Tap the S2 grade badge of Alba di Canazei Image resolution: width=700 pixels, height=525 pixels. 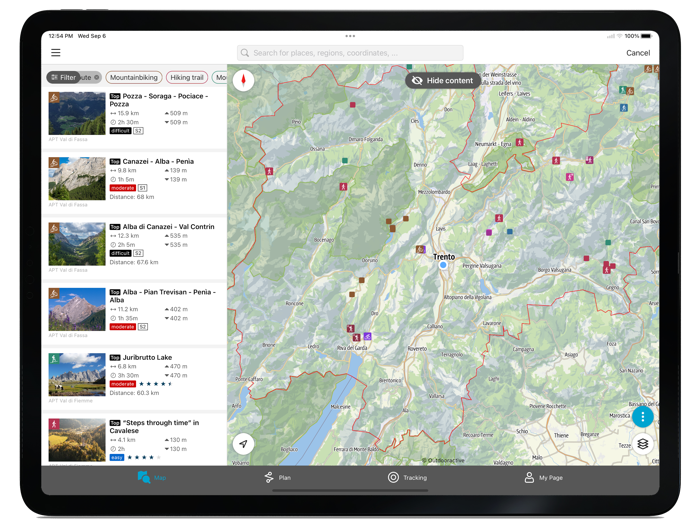click(138, 253)
